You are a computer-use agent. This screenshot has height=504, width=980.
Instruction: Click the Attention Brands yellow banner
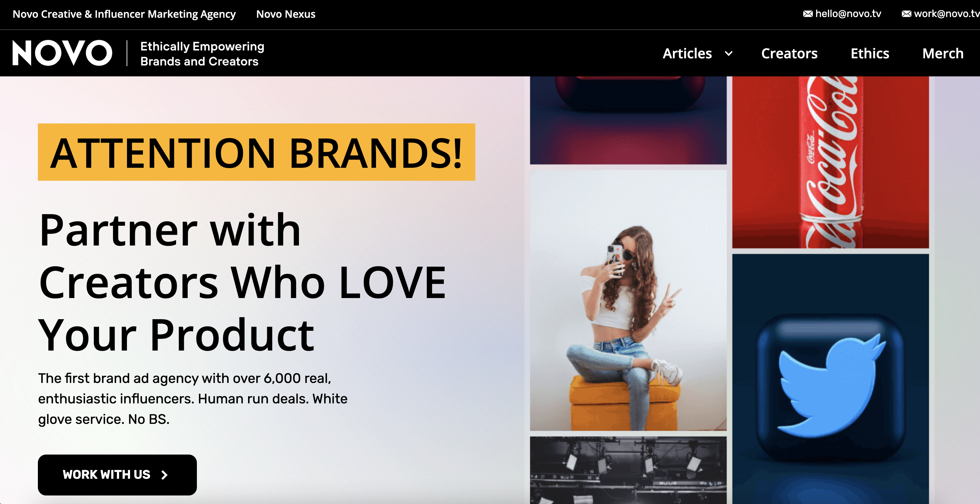256,152
